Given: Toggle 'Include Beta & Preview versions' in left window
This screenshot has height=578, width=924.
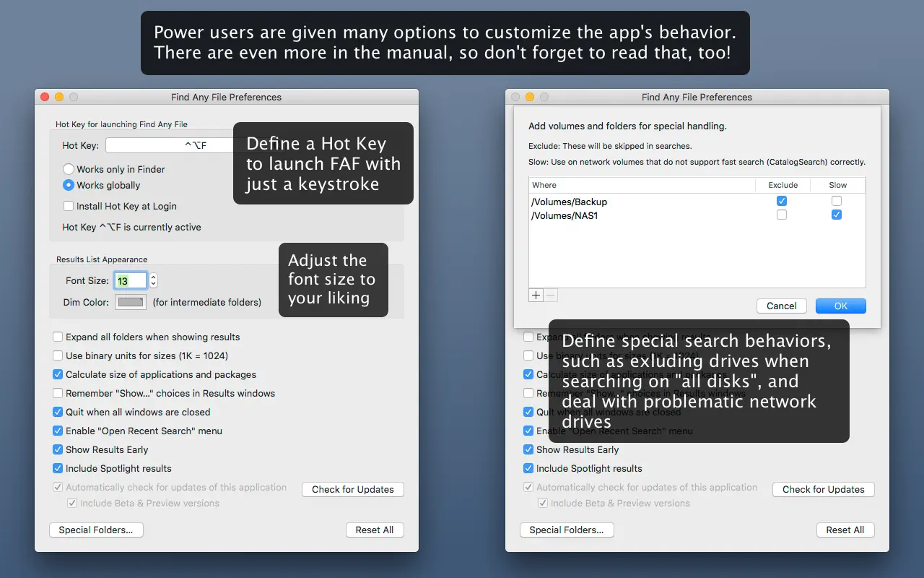Looking at the screenshot, I should (72, 503).
